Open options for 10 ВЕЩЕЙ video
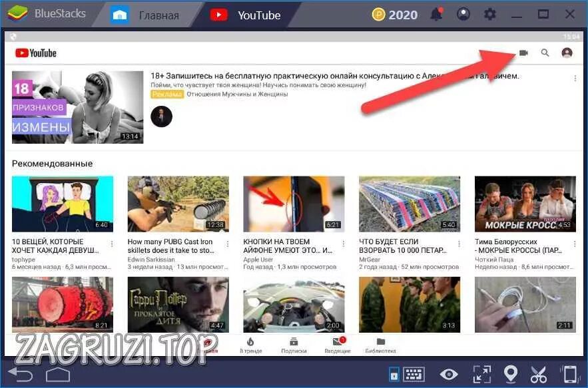This screenshot has height=388, width=588. click(112, 244)
